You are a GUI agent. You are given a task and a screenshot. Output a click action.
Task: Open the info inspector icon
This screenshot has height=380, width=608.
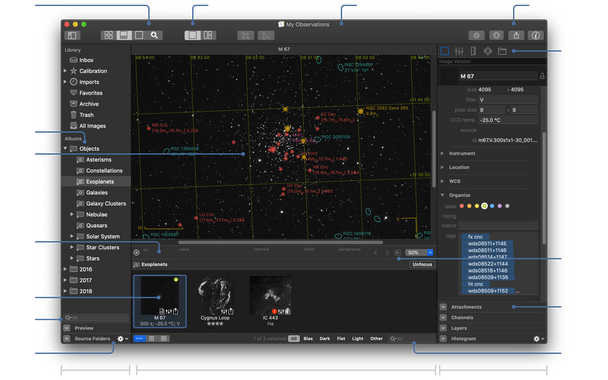(x=536, y=35)
